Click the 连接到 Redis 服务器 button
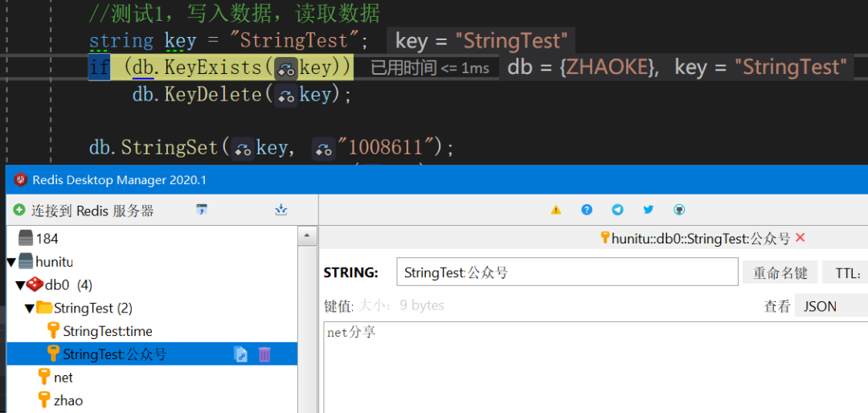The height and width of the screenshot is (413, 868). click(x=84, y=211)
